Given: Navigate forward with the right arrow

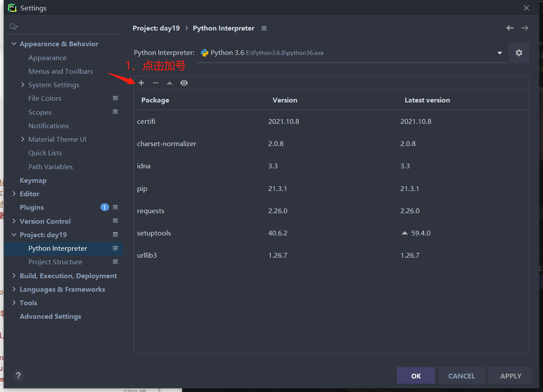Looking at the screenshot, I should coord(525,28).
